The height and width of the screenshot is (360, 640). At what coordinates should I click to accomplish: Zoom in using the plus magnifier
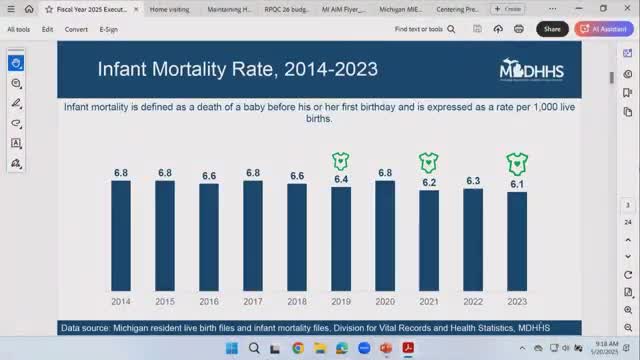click(x=628, y=310)
